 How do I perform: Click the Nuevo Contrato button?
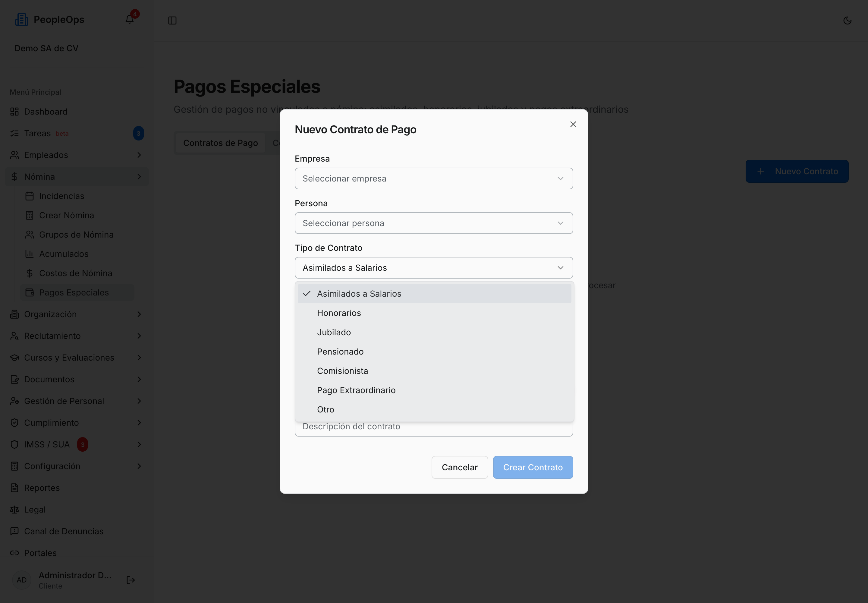(797, 171)
